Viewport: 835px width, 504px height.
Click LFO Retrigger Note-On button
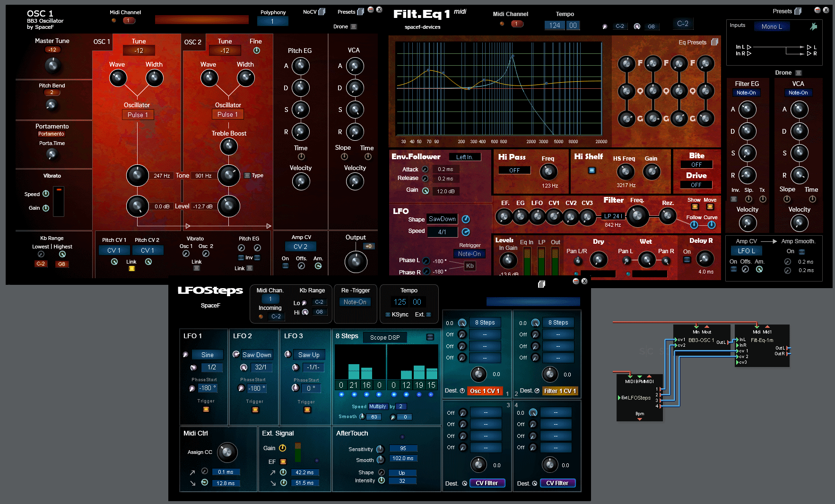469,254
